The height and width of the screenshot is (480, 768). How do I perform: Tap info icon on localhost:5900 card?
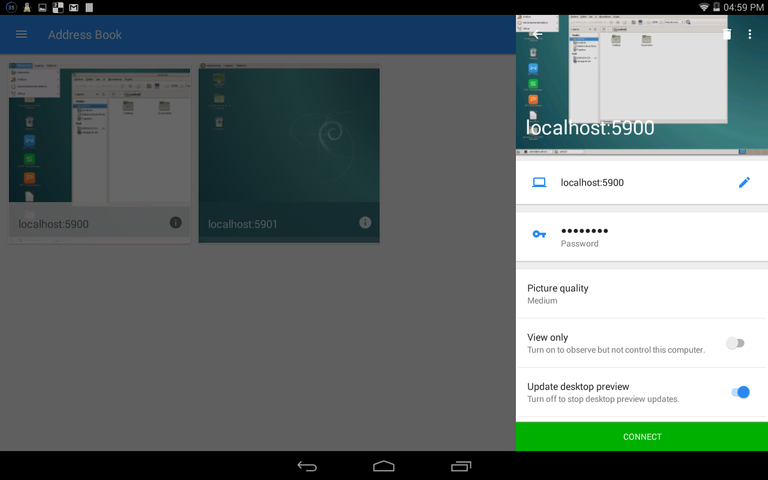pos(175,223)
